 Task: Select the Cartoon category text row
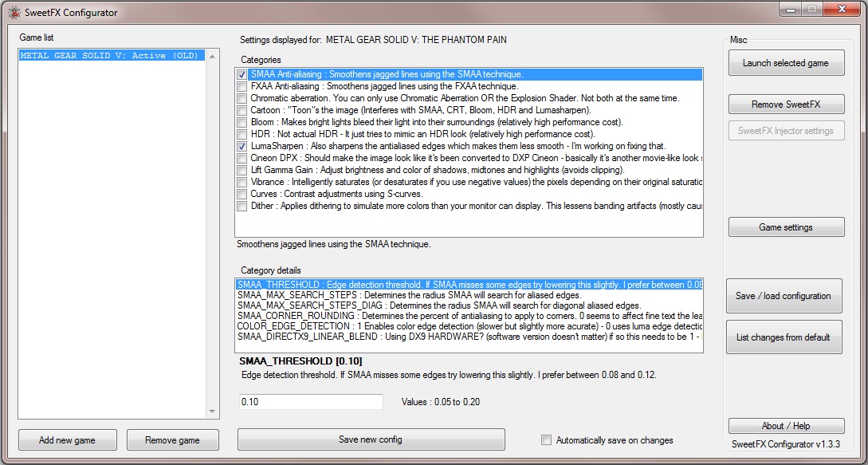(x=421, y=110)
